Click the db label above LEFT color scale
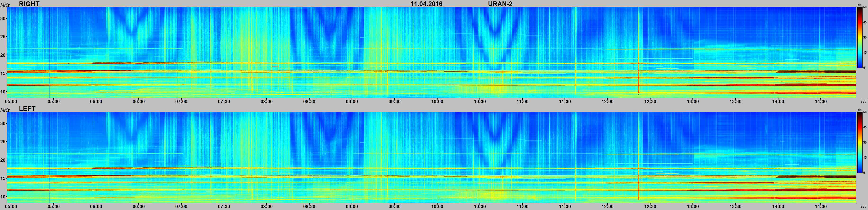This screenshot has width=868, height=210. point(860,110)
